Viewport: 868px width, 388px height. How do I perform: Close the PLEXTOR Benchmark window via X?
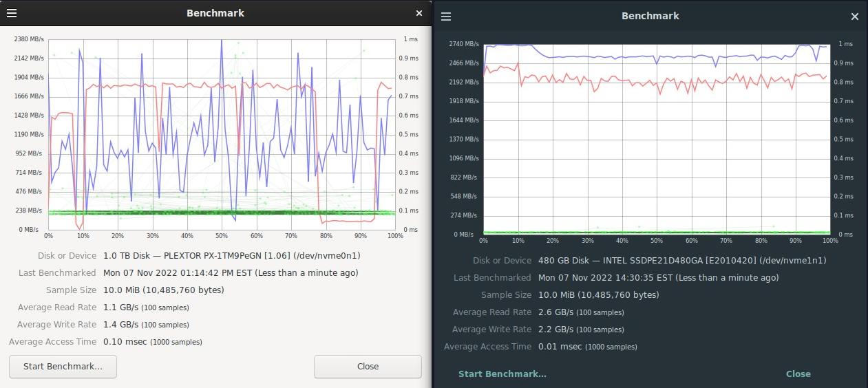tap(419, 13)
